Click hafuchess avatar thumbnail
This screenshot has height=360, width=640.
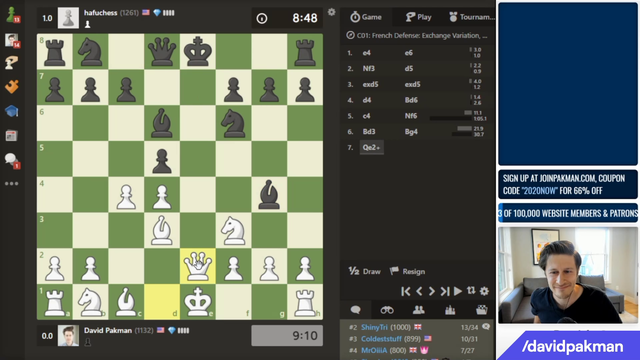click(68, 18)
